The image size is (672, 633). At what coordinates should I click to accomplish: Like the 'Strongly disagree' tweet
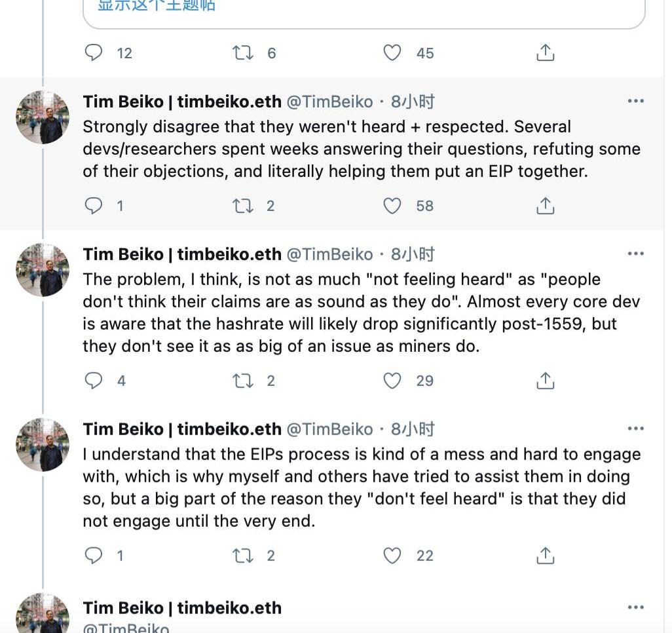pyautogui.click(x=392, y=206)
